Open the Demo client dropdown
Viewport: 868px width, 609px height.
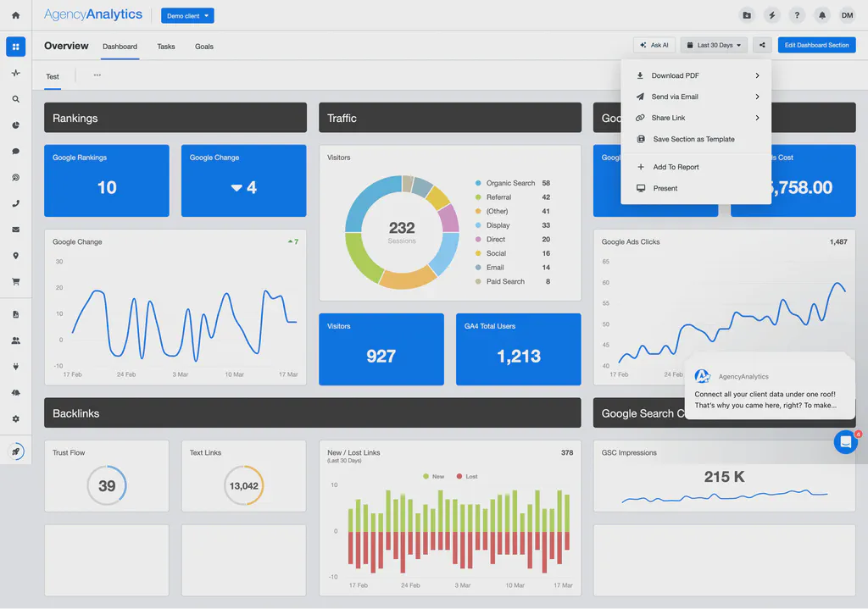point(186,14)
